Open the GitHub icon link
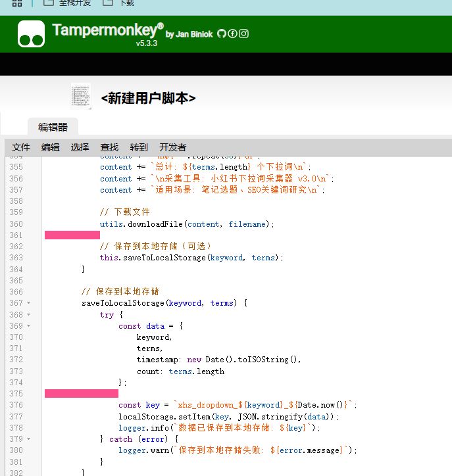Viewport: 452px width, 476px height. click(x=222, y=34)
